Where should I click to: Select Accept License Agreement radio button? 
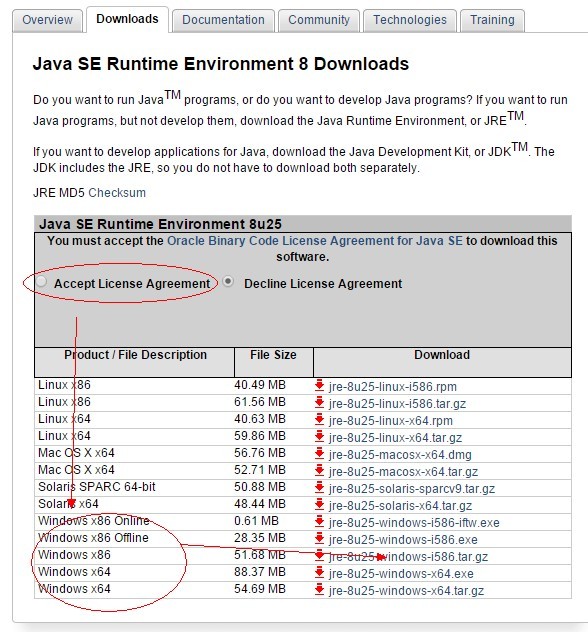41,282
